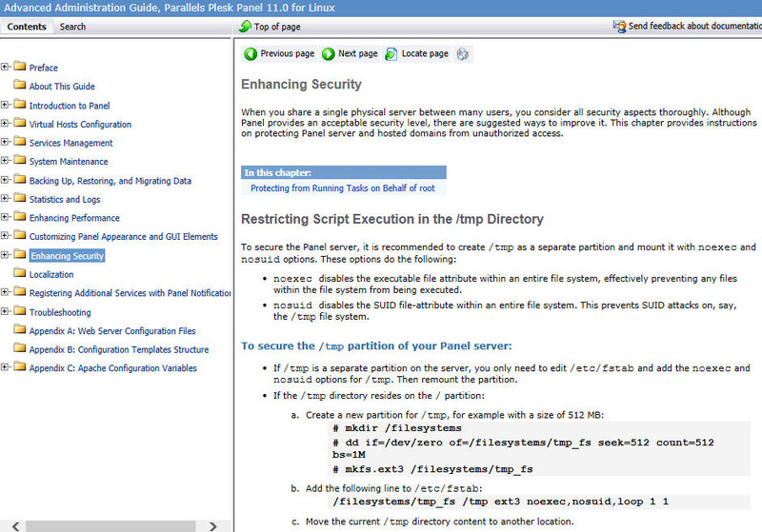The width and height of the screenshot is (762, 532).
Task: Click the Next page arrow icon
Action: pyautogui.click(x=329, y=54)
